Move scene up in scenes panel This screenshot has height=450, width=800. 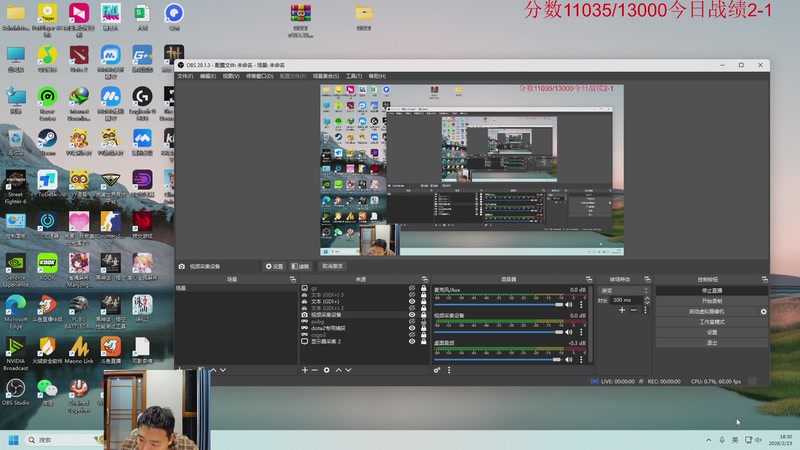213,370
